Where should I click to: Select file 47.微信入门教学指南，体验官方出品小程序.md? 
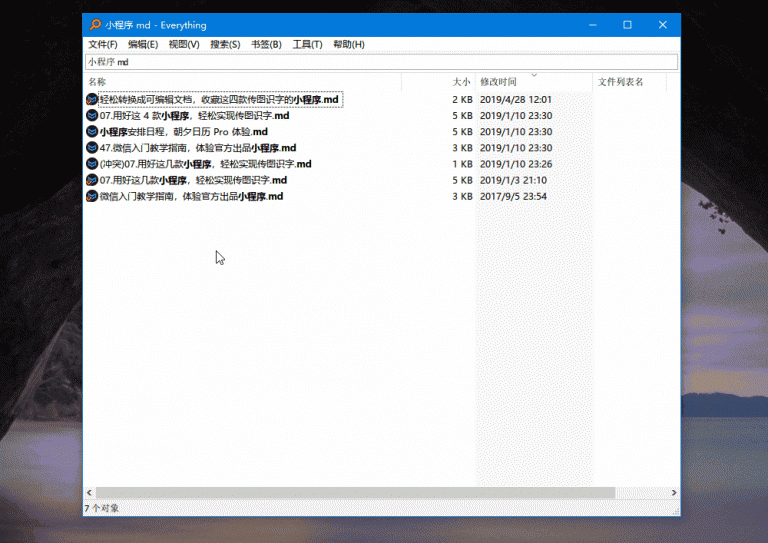[198, 148]
